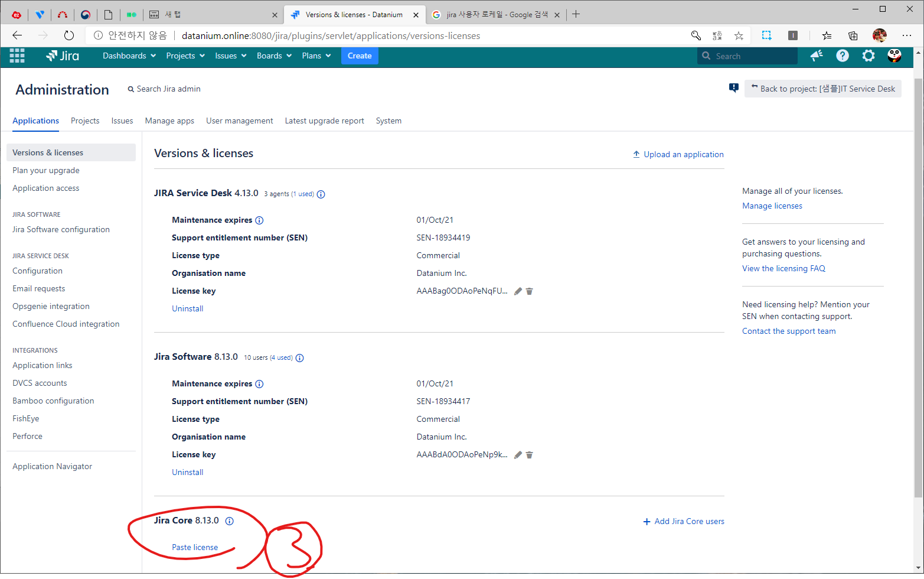Click info icon next to JIRA Service Desk agents

coord(321,194)
